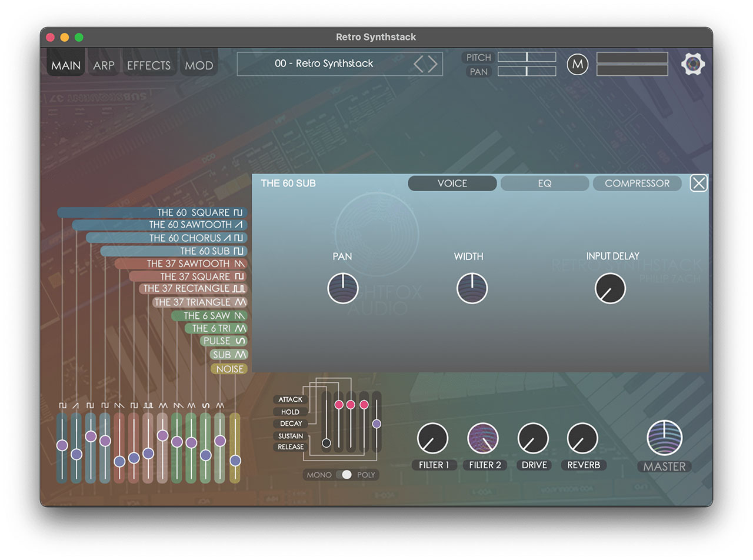
Task: Select THE 37 SAWTOOTH oscillator label
Action: (187, 264)
